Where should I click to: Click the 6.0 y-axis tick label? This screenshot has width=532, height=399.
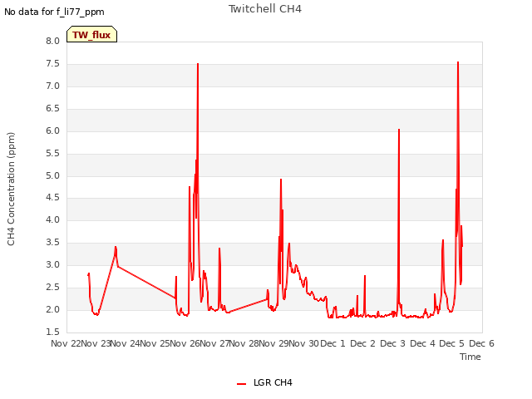pos(52,131)
